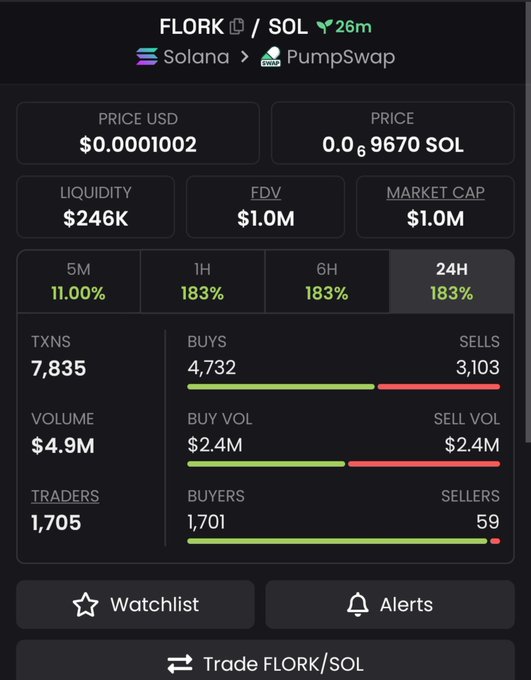Image resolution: width=531 pixels, height=680 pixels.
Task: Click the underlined FDV label
Action: point(266,193)
